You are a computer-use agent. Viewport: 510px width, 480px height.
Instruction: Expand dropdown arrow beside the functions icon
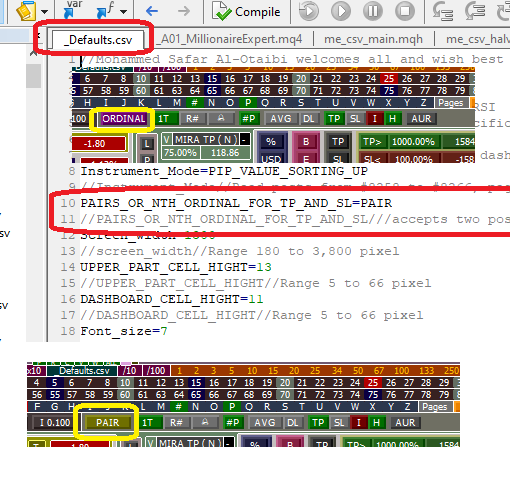124,12
